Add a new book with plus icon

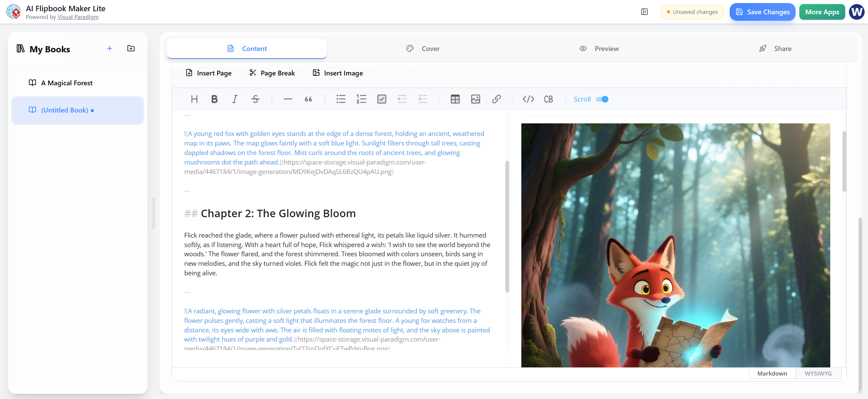(x=109, y=49)
